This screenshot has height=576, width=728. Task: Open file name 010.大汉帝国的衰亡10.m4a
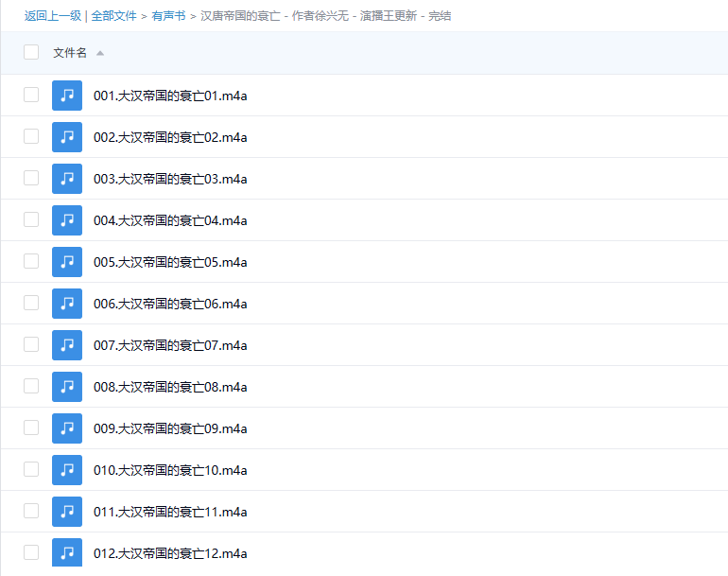(170, 471)
